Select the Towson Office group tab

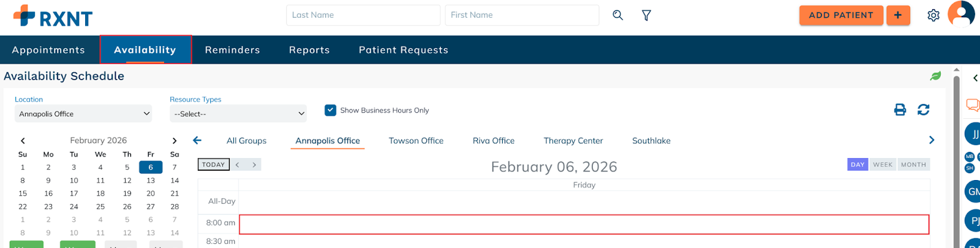click(416, 141)
